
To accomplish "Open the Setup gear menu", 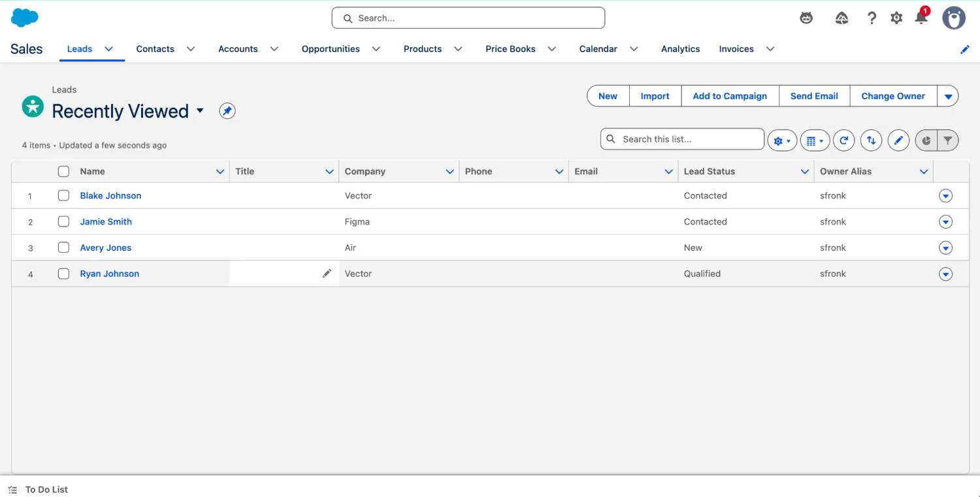I will (896, 18).
